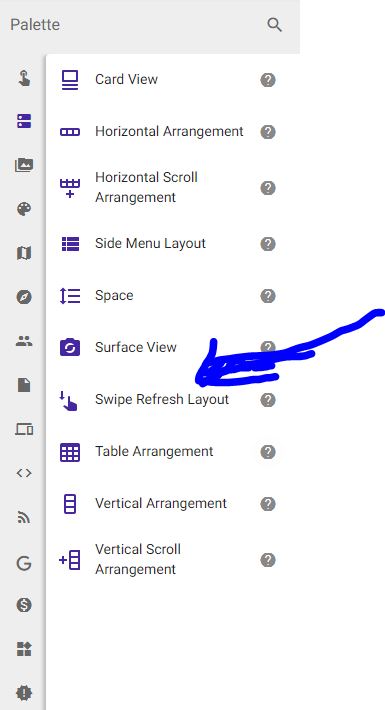Open the Social category people icon
This screenshot has height=710, width=385.
point(24,341)
